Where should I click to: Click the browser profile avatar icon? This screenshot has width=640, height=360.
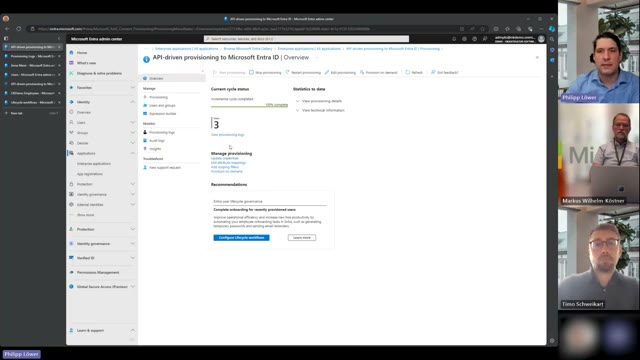(x=6, y=19)
